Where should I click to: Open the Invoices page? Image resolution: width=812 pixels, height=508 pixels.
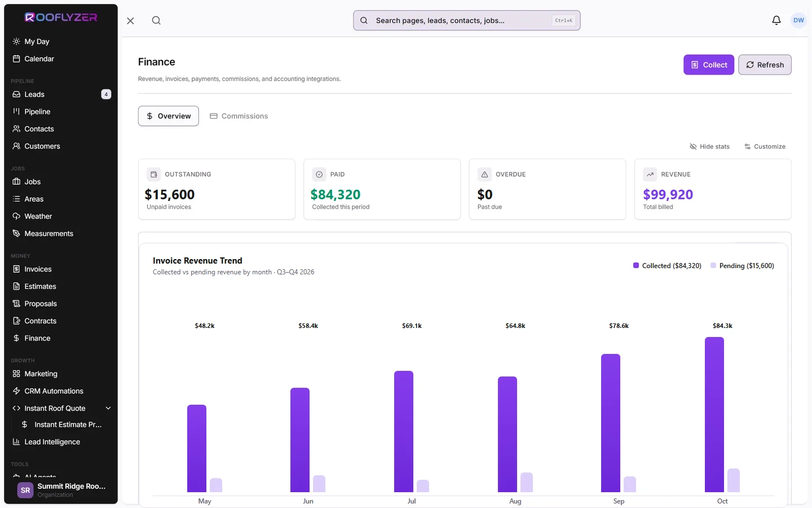pyautogui.click(x=61, y=269)
